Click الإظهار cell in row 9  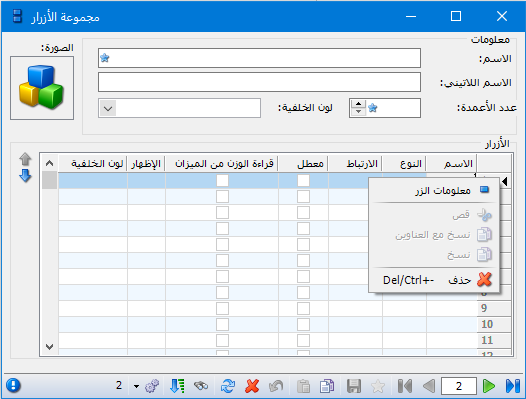tap(146, 308)
